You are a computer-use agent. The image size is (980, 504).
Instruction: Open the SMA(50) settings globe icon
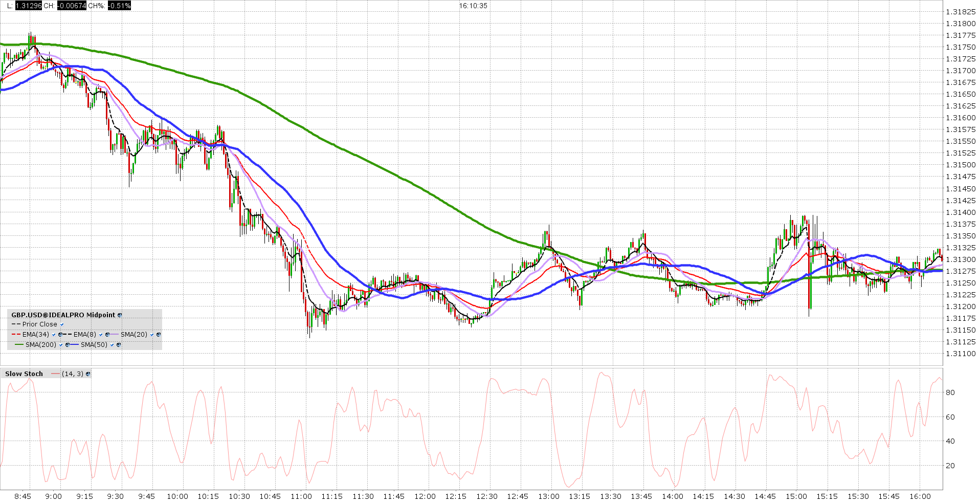(119, 345)
